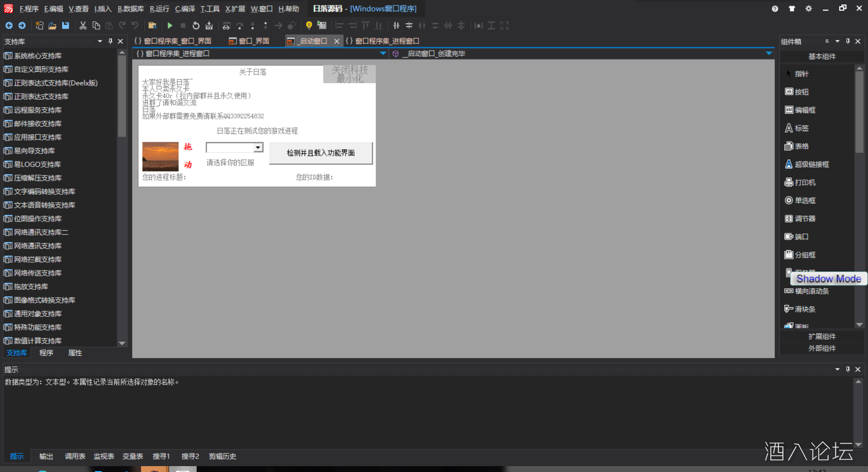Screen dimensions: 868x472
Task: Click the compile and build icon
Action: [x=209, y=25]
